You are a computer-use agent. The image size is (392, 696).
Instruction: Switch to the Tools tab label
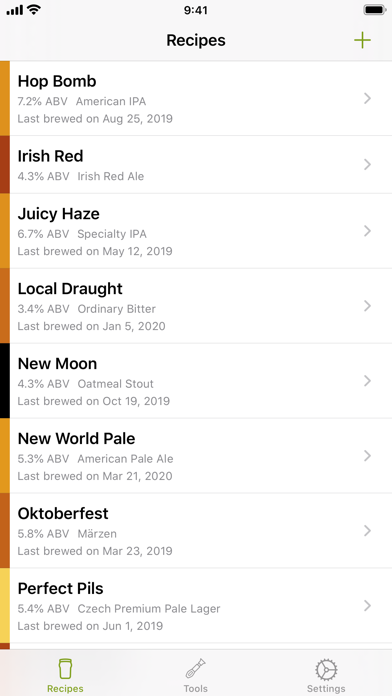pyautogui.click(x=195, y=688)
